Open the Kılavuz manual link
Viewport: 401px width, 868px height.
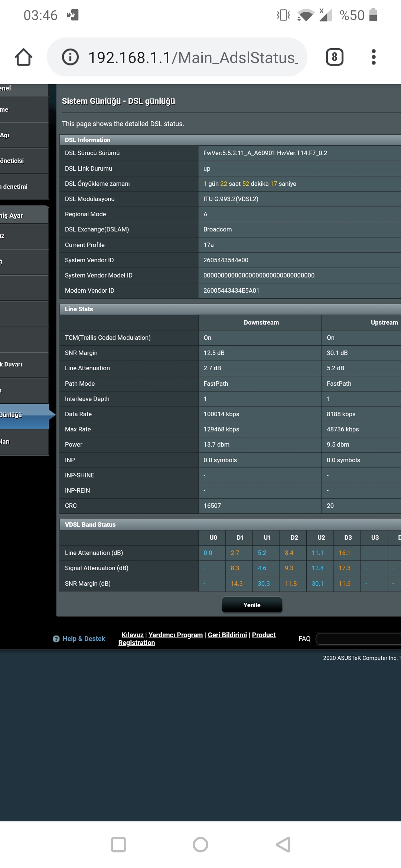133,635
